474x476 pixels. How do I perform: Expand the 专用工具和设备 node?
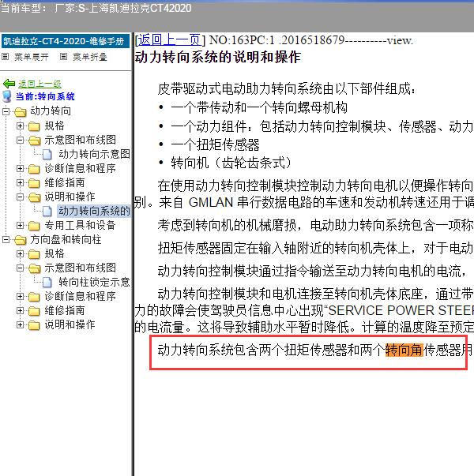[20, 225]
